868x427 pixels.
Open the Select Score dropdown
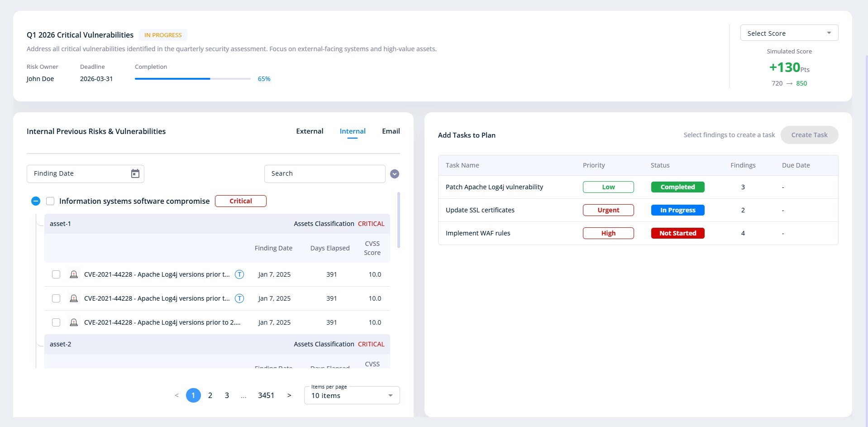(789, 33)
